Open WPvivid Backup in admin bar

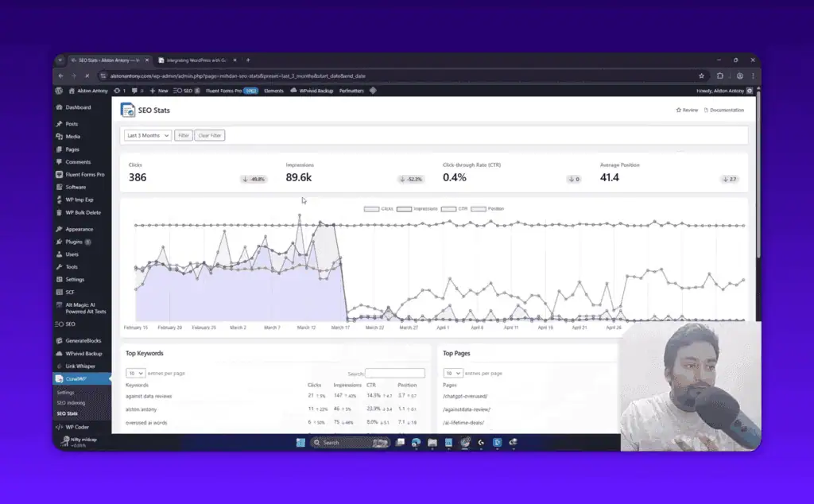[312, 91]
